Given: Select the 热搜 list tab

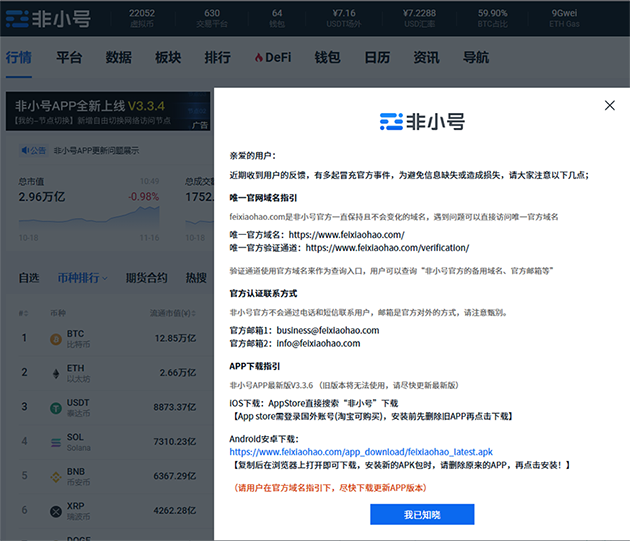Looking at the screenshot, I should 196,278.
